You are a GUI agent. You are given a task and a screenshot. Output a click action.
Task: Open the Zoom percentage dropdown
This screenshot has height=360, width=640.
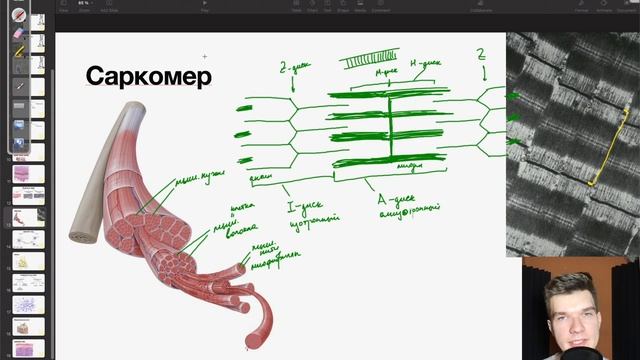pyautogui.click(x=84, y=6)
